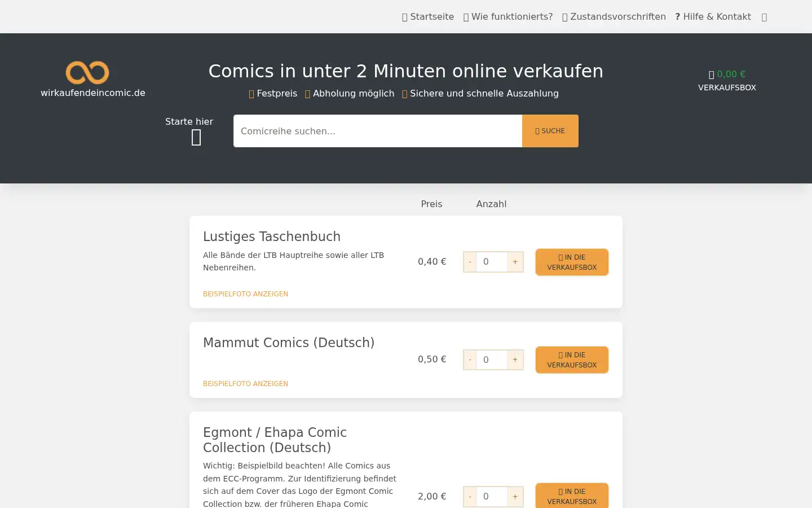Viewport: 812px width, 508px height.
Task: Click the 'Abholung möglich' feature text
Action: pos(354,94)
